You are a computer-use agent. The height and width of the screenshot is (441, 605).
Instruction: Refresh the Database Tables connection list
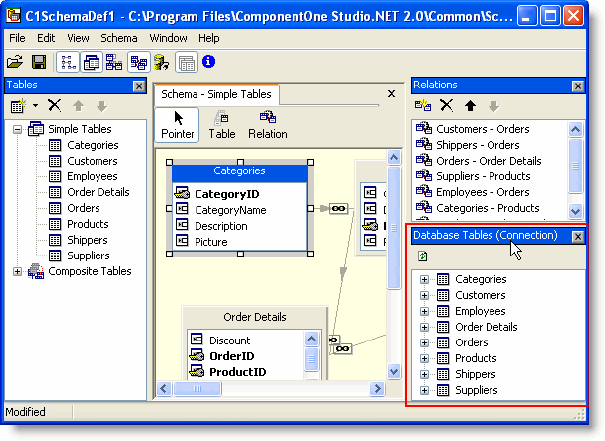tap(424, 256)
